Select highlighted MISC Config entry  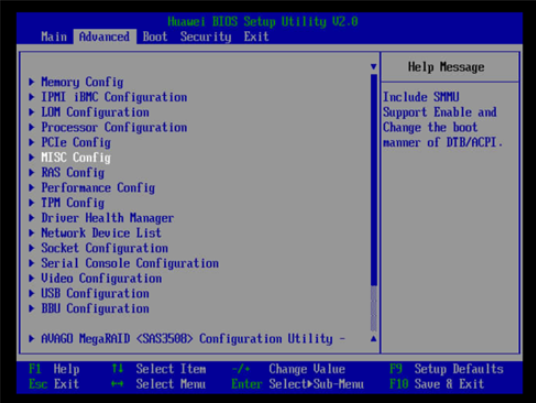click(x=76, y=158)
